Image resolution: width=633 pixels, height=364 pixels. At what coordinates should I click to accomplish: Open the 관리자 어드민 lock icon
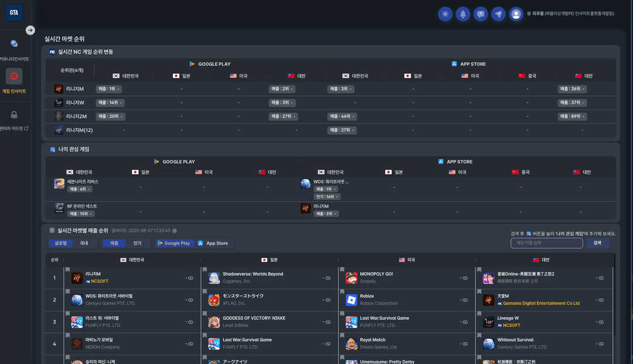click(14, 115)
